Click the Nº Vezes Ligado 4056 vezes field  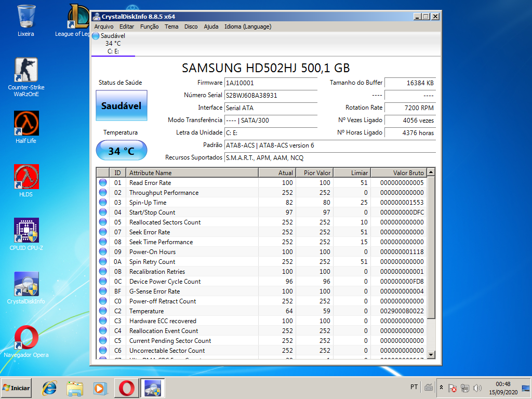[410, 121]
